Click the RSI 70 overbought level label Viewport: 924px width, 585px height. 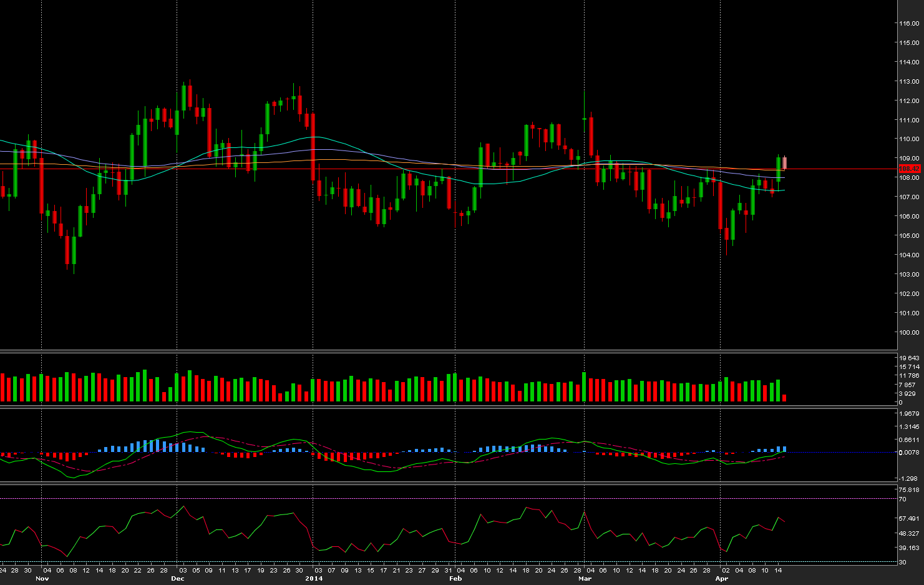(903, 499)
